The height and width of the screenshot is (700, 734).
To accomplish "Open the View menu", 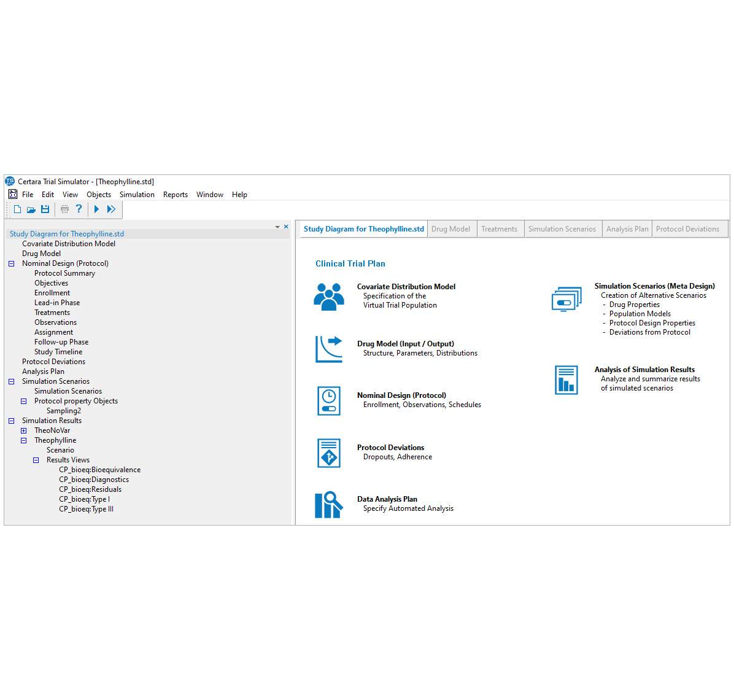I will click(x=70, y=194).
